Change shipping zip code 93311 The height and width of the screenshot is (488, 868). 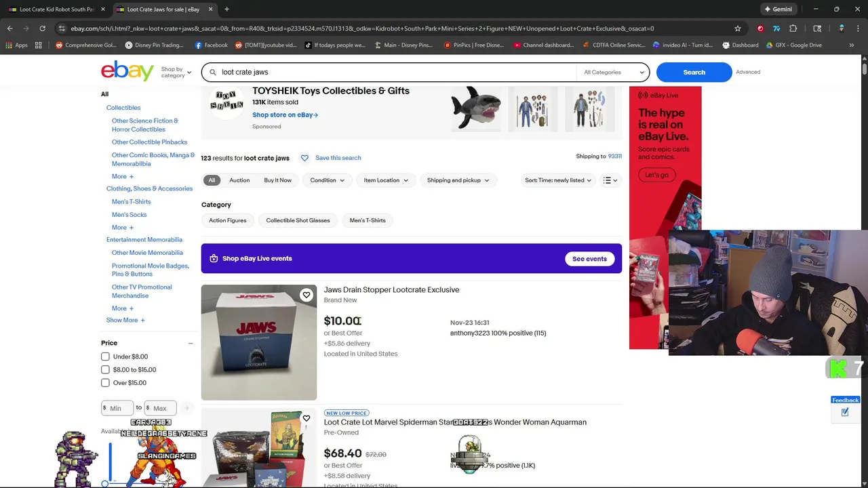click(614, 157)
